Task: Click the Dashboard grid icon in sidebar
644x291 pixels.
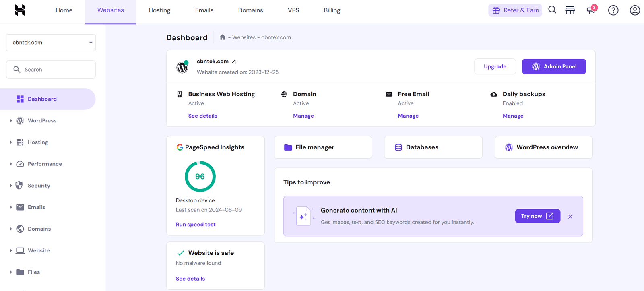Action: (x=20, y=99)
